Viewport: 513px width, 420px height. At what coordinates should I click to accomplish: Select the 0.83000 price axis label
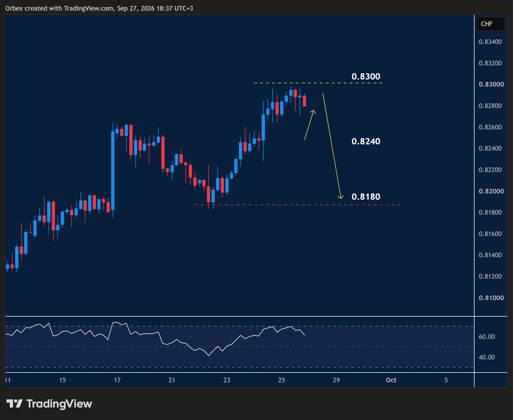click(491, 84)
